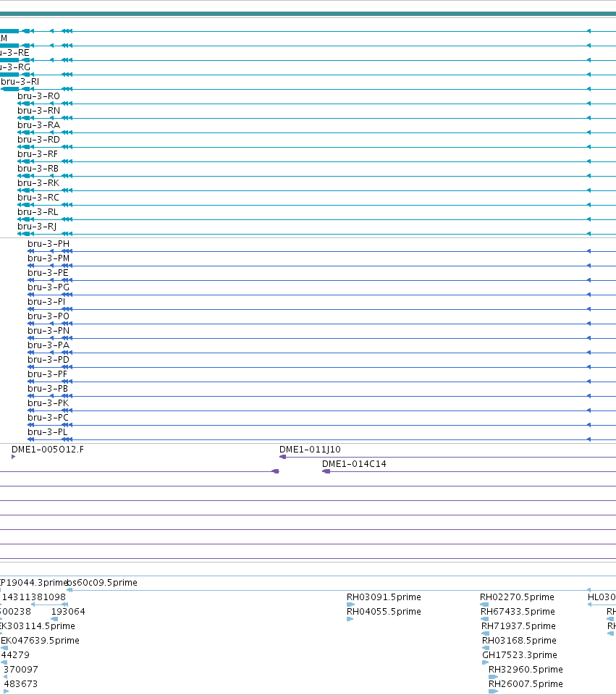Open the RH02270.5prime EST label

[517, 597]
